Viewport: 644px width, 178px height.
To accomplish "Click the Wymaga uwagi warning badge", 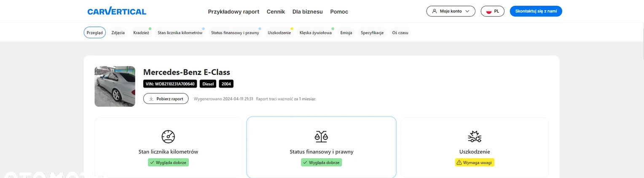I will point(475,162).
